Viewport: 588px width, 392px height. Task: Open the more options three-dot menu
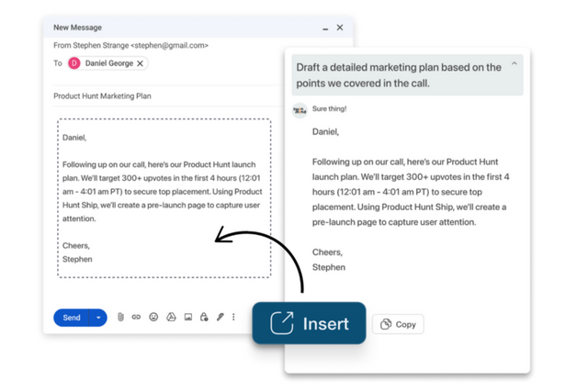(233, 318)
